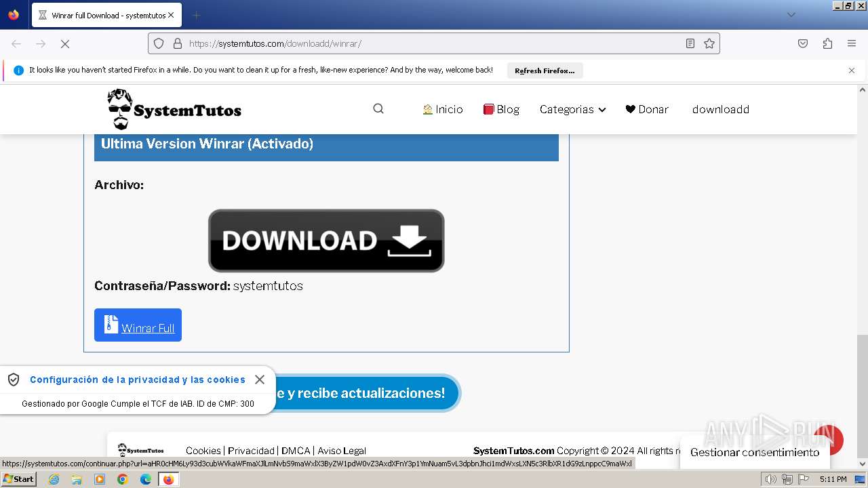
Task: Open File Explorer from taskbar
Action: pos(77,479)
